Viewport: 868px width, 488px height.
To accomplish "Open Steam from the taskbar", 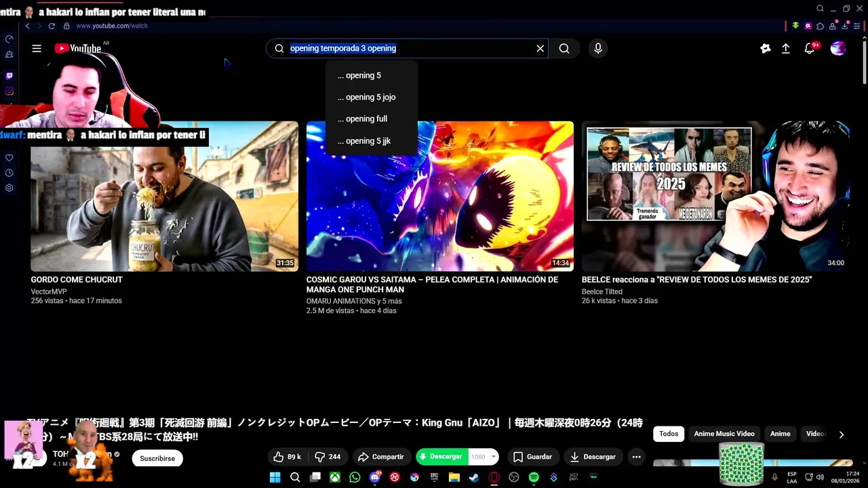I will click(x=474, y=477).
